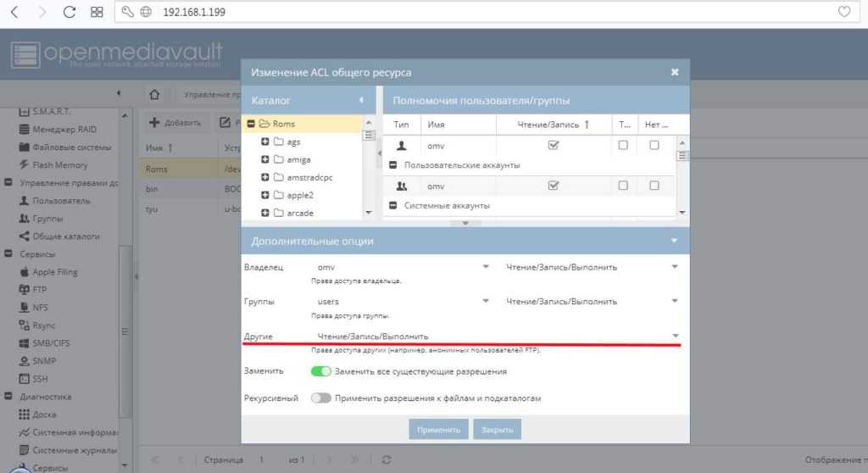Enable the Рекурсивный toggle switch
Screen dimensions: 868x473
pos(321,398)
